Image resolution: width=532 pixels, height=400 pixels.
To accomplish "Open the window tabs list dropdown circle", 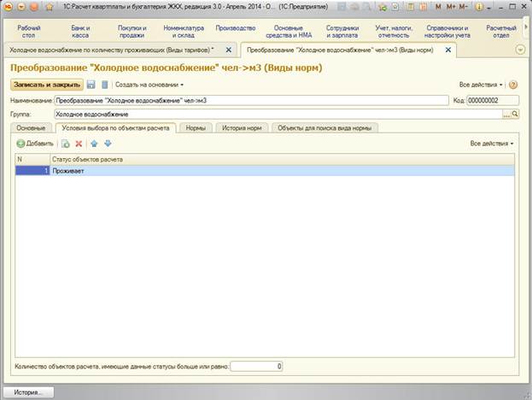I will pyautogui.click(x=520, y=50).
